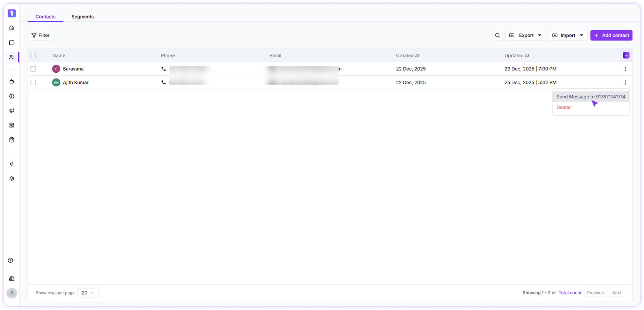Open the rows per page dropdown

point(88,293)
